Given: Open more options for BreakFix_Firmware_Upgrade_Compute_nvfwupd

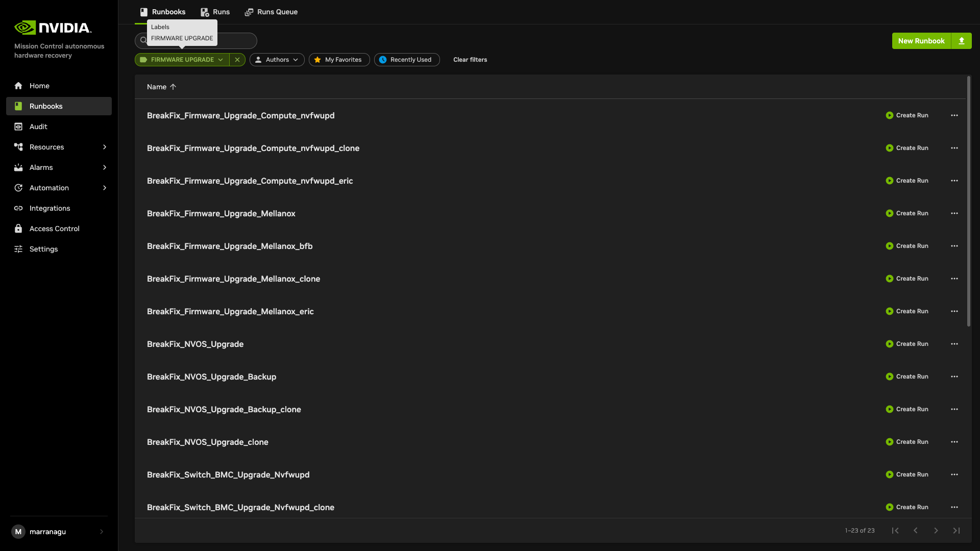Looking at the screenshot, I should [x=954, y=115].
